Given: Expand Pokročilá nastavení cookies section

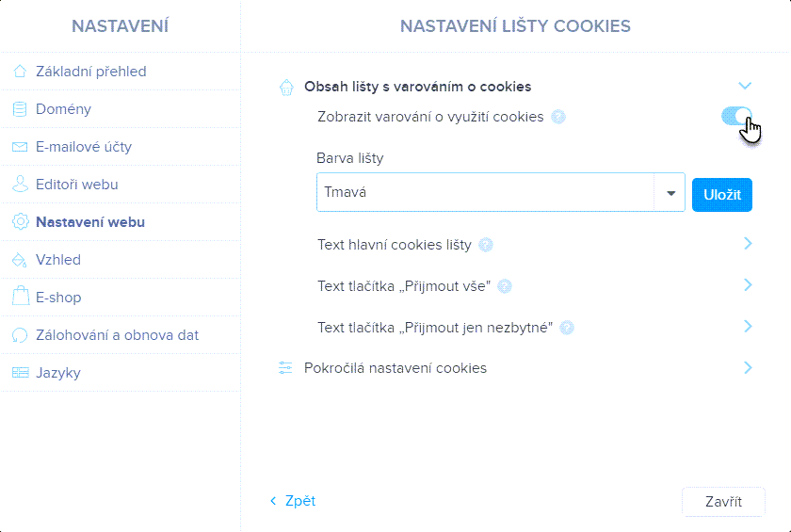Looking at the screenshot, I should 748,368.
